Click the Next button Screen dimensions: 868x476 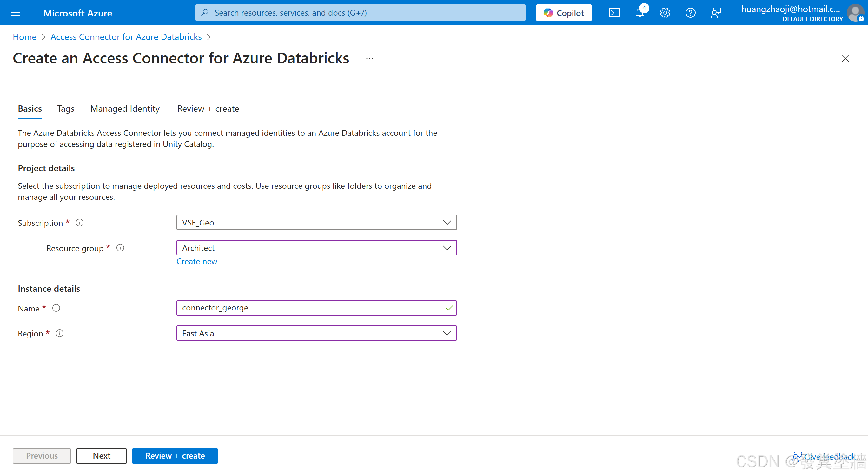pos(102,456)
